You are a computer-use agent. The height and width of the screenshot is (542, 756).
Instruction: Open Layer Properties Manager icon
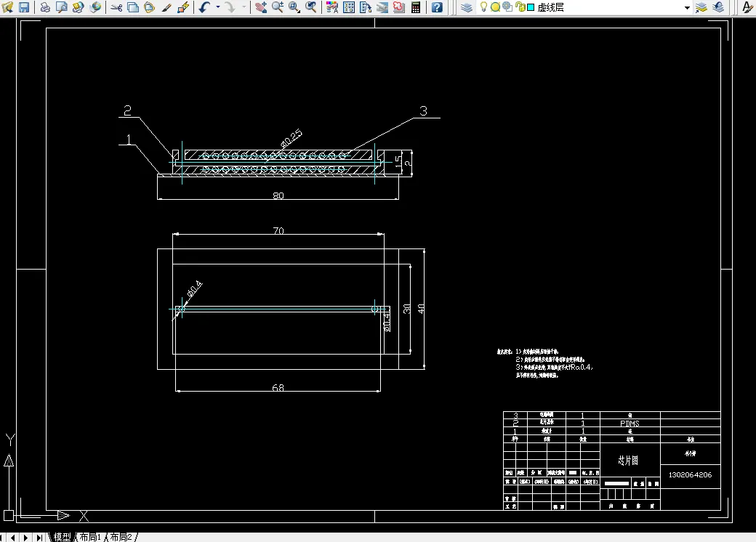(466, 7)
